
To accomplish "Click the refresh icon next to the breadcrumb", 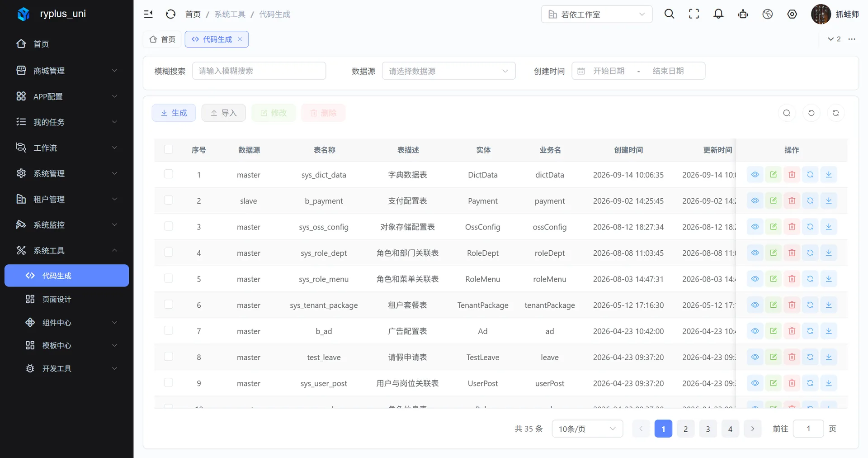I will [x=170, y=14].
